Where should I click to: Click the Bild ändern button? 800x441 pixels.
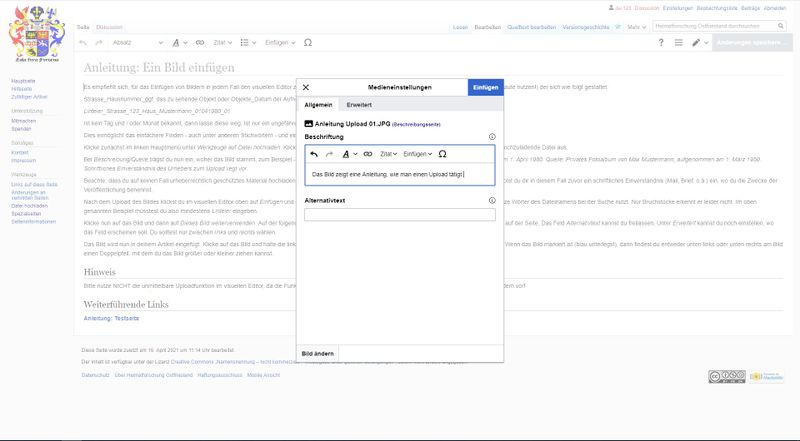(319, 353)
